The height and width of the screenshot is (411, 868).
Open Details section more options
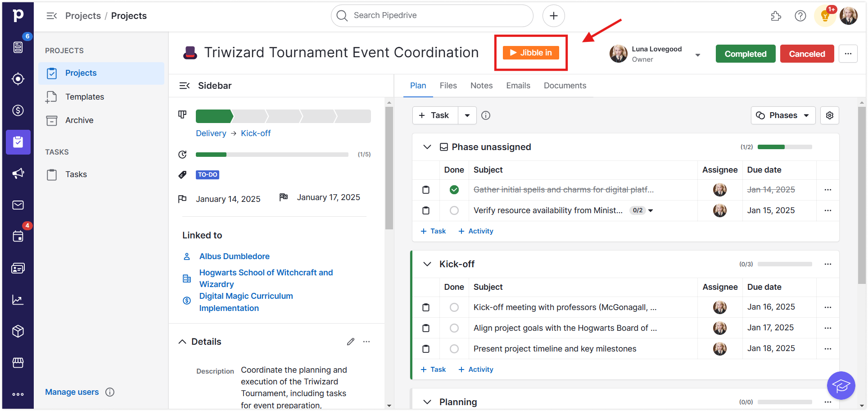(366, 342)
